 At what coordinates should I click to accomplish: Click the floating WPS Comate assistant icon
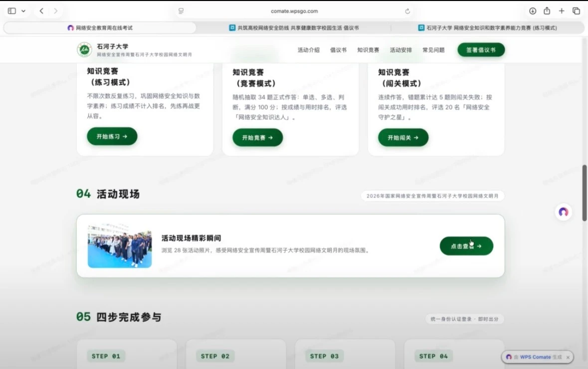coord(563,212)
